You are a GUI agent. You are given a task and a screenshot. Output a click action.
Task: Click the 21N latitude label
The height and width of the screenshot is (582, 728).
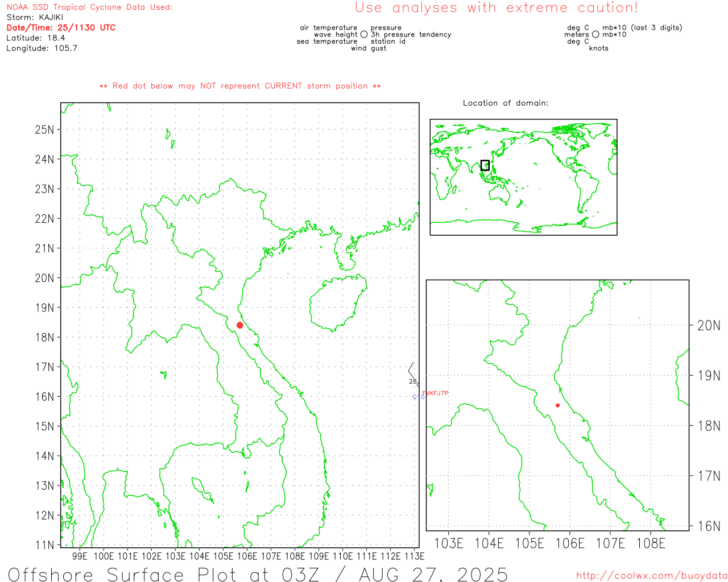coord(44,248)
